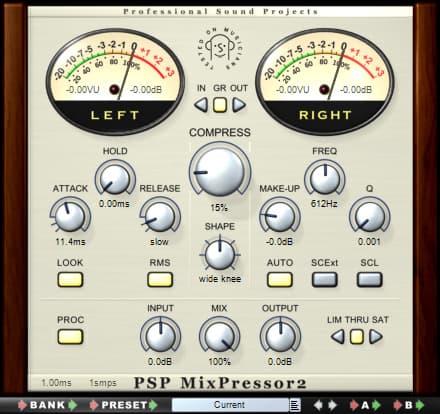440x414 pixels.
Task: Click the right arrow below OUT meter mode
Action: point(239,105)
